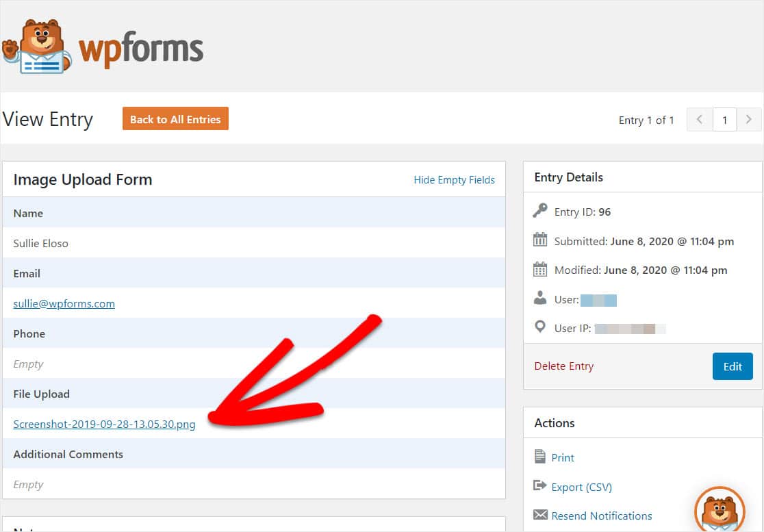Click the envelope icon next to Resend Notifications
The width and height of the screenshot is (764, 532).
(x=540, y=515)
